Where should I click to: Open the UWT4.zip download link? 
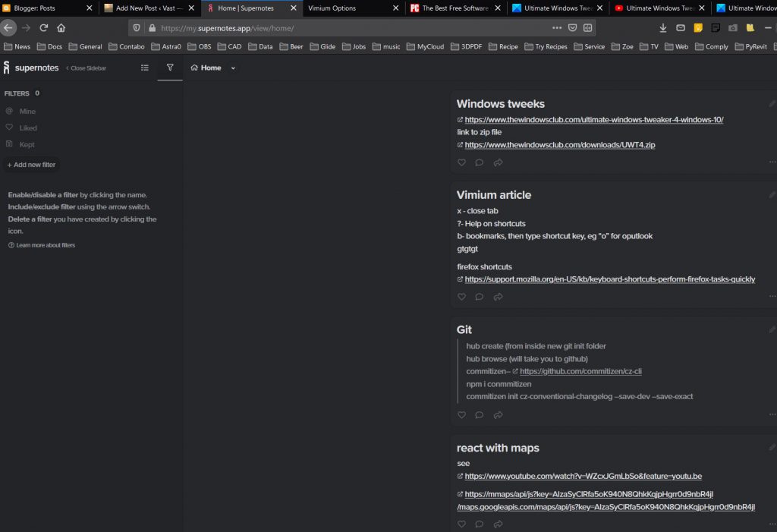coord(559,145)
